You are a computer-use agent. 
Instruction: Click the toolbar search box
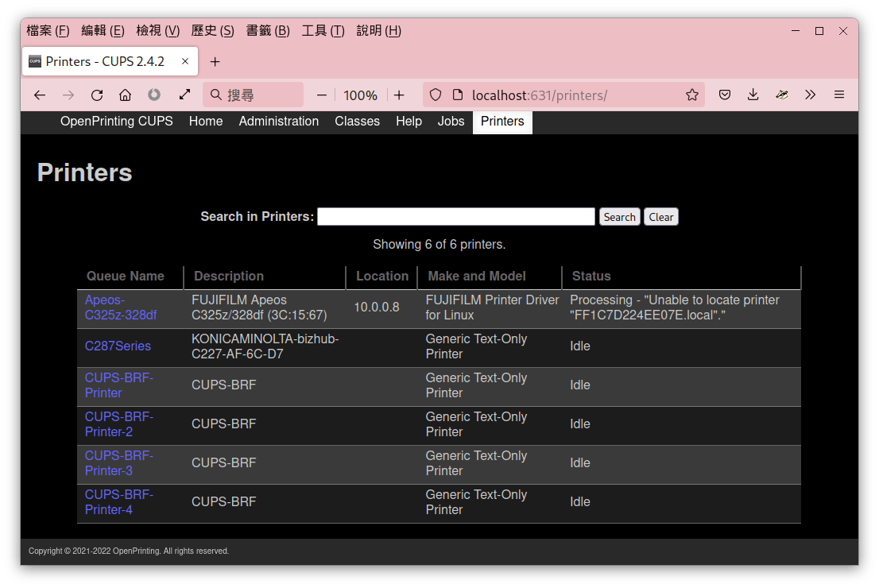pyautogui.click(x=254, y=95)
